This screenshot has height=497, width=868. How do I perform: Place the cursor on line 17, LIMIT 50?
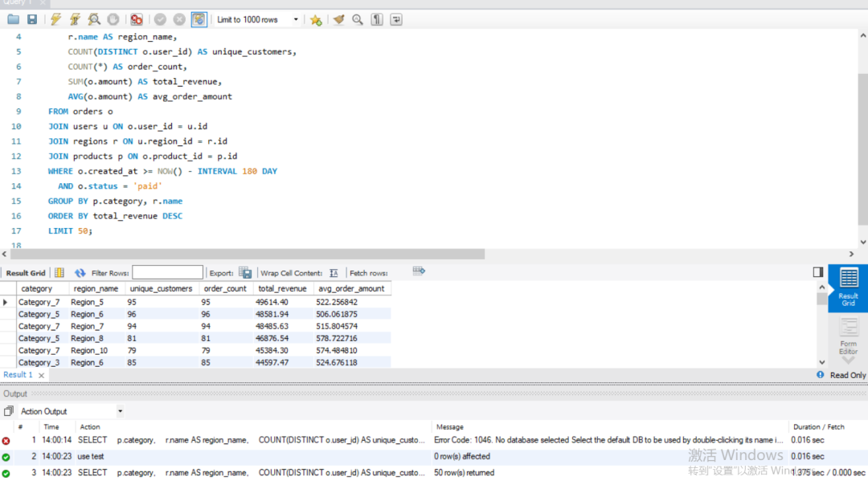tap(70, 231)
